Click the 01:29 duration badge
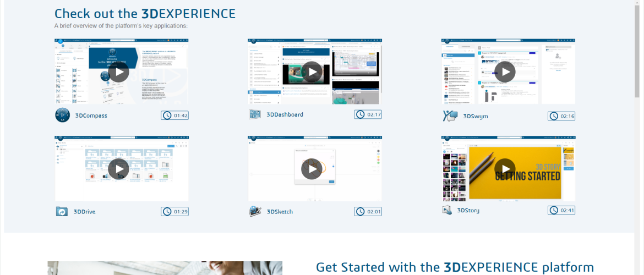Screen dimensions: 644x275 pyautogui.click(x=175, y=212)
